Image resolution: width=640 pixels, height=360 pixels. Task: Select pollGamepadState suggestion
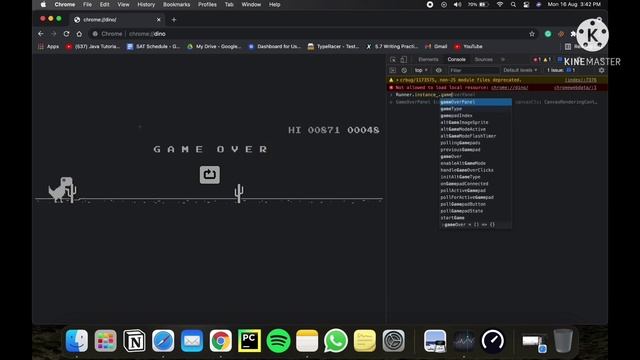[476, 211]
